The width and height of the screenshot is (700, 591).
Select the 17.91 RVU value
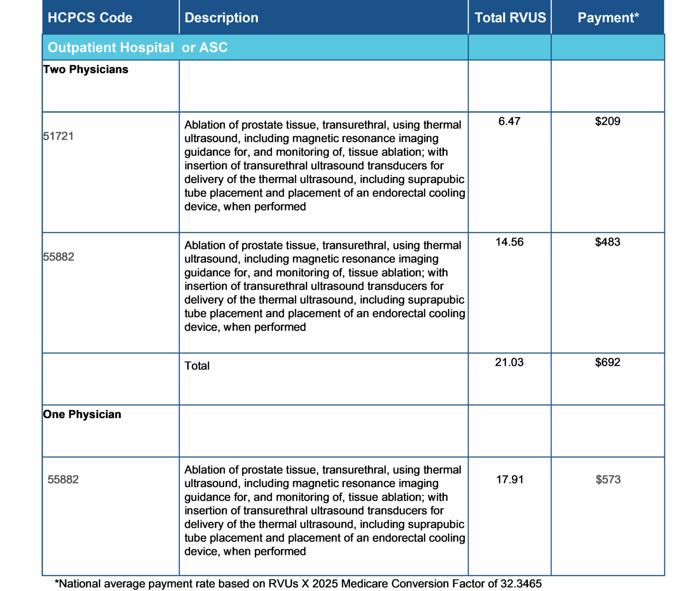coord(510,480)
